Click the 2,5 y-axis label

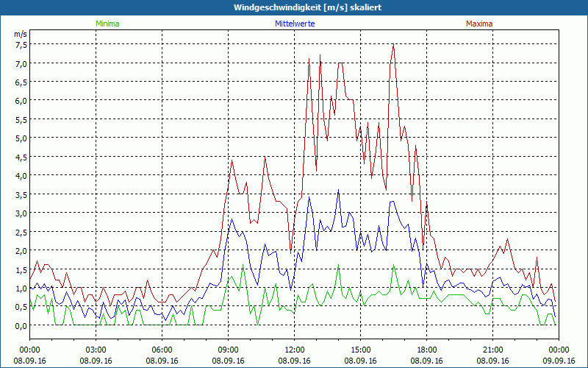21,232
